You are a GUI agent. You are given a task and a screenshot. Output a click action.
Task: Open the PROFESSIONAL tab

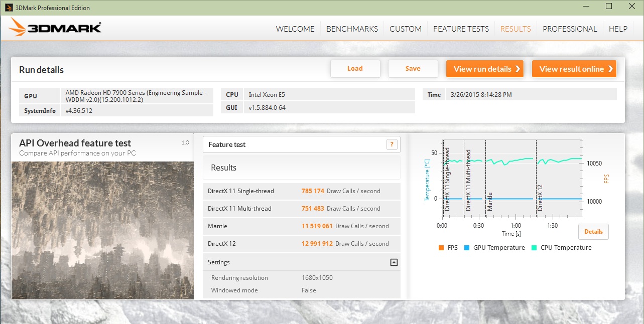click(570, 29)
